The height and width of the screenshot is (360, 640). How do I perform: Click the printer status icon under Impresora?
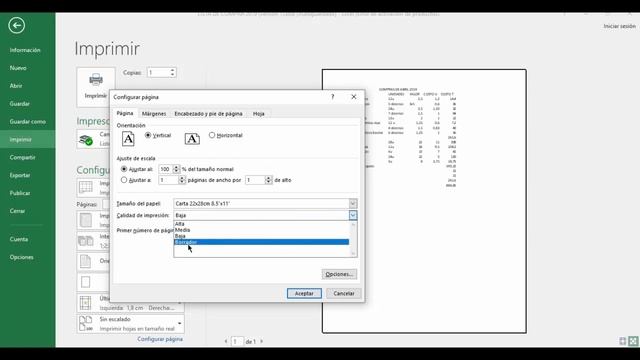(86, 140)
